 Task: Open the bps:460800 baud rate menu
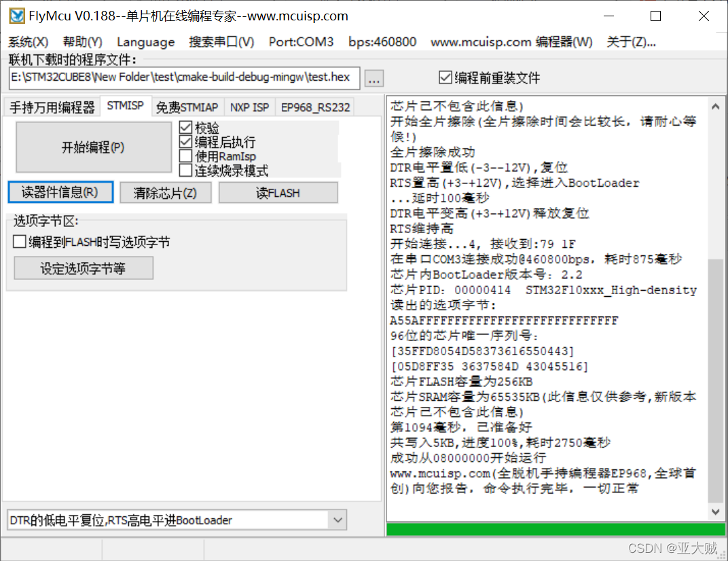point(382,42)
